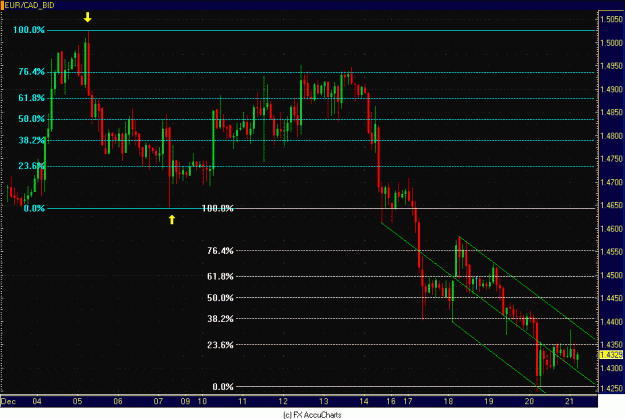625x419 pixels.
Task: Click the cyan 0.0% Fibonacci label
Action: point(34,208)
